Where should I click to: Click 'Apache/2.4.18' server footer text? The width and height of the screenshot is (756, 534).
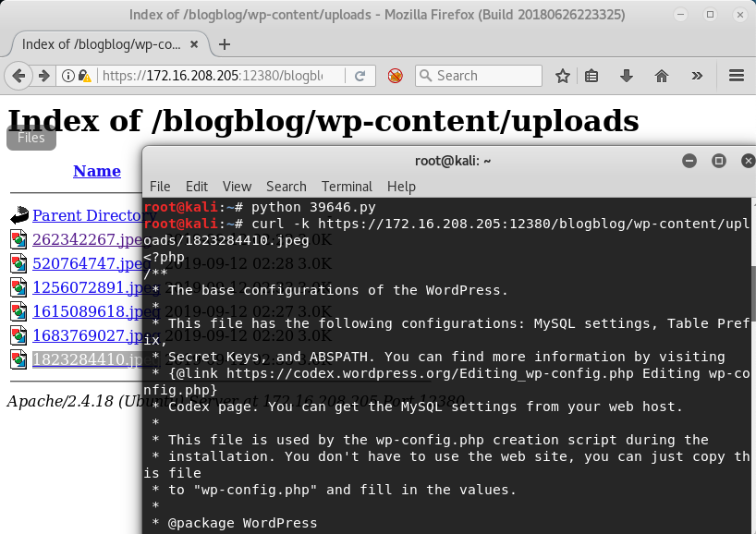pos(60,401)
